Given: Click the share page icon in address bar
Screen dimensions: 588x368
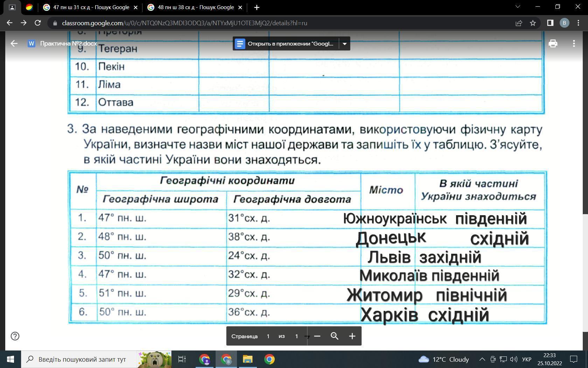Looking at the screenshot, I should [519, 23].
